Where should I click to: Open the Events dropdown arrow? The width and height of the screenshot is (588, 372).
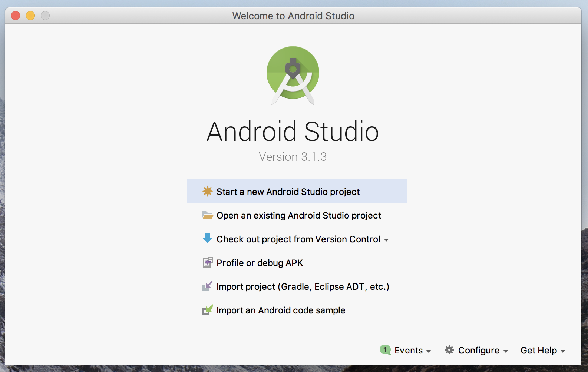[429, 351]
